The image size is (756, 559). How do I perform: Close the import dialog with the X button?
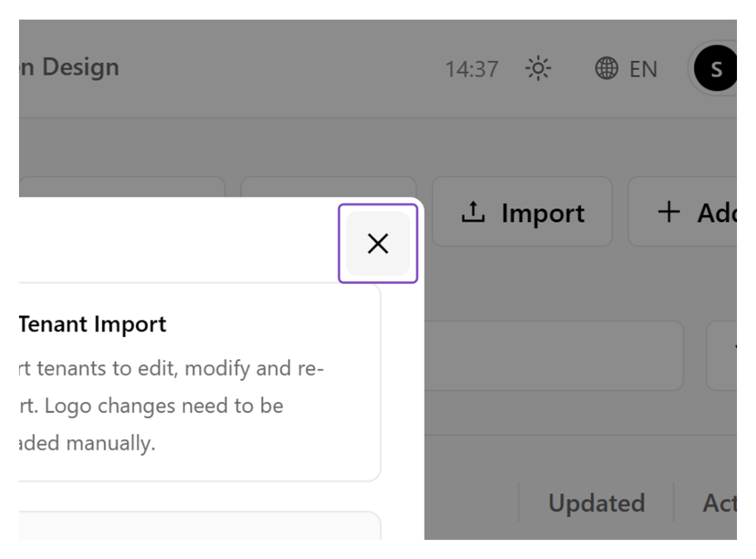coord(377,243)
